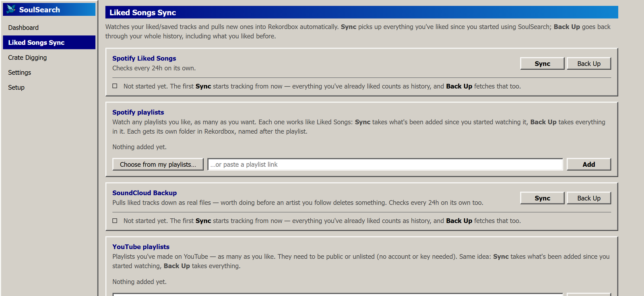Back Up SoundCloud liked tracks
This screenshot has width=644, height=296.
point(589,198)
